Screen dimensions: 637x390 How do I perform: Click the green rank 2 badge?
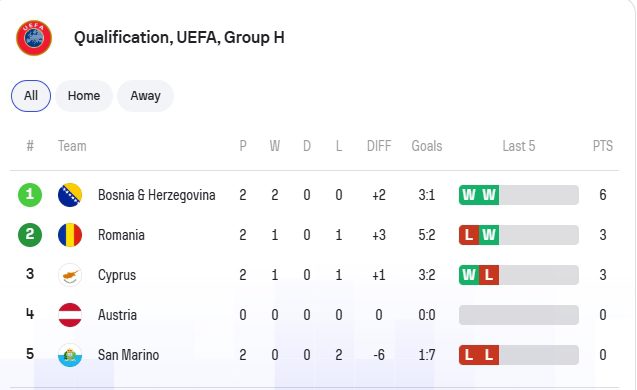30,235
